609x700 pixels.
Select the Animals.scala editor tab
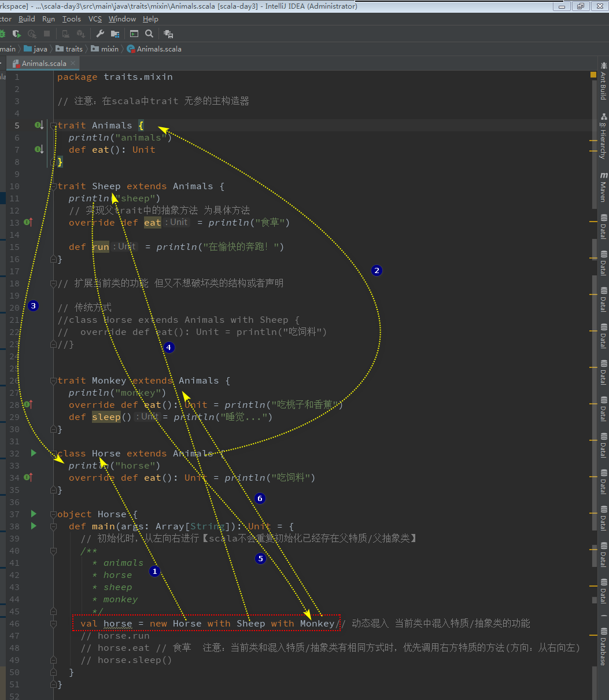(x=43, y=64)
